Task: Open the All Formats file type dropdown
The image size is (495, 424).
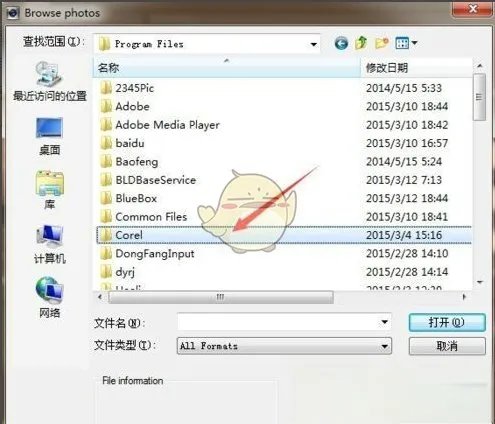Action: [x=284, y=346]
